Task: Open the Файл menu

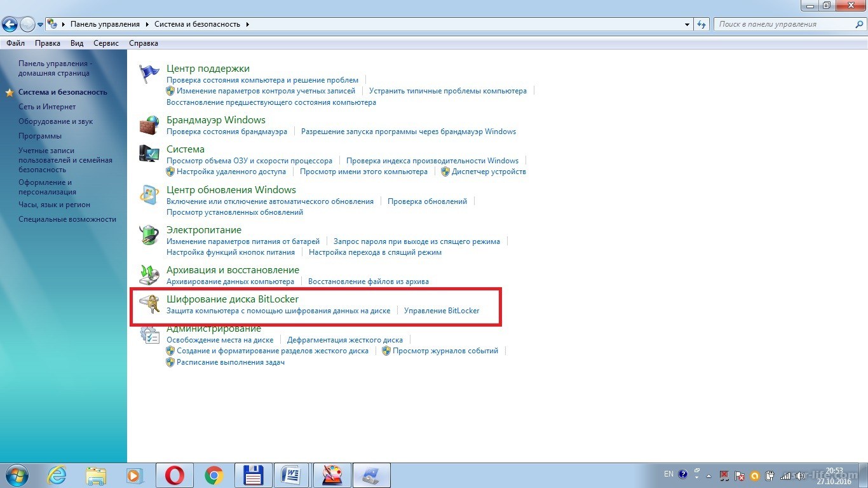Action: (16, 43)
